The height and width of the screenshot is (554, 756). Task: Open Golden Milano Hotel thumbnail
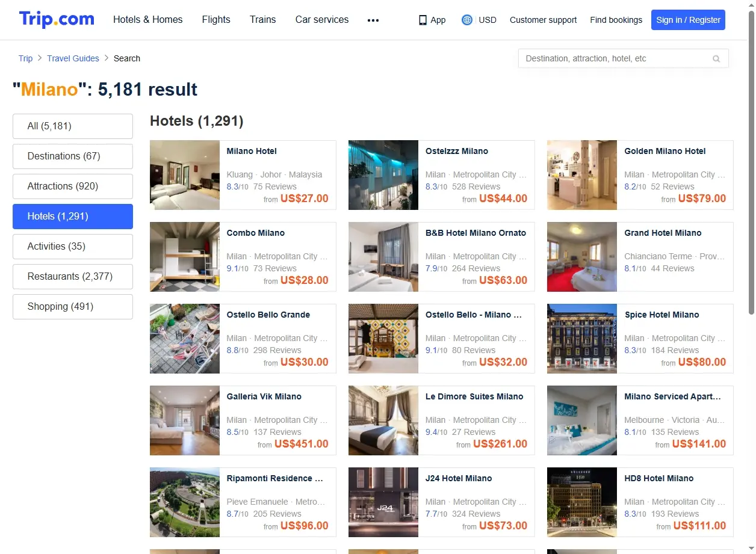click(x=582, y=175)
